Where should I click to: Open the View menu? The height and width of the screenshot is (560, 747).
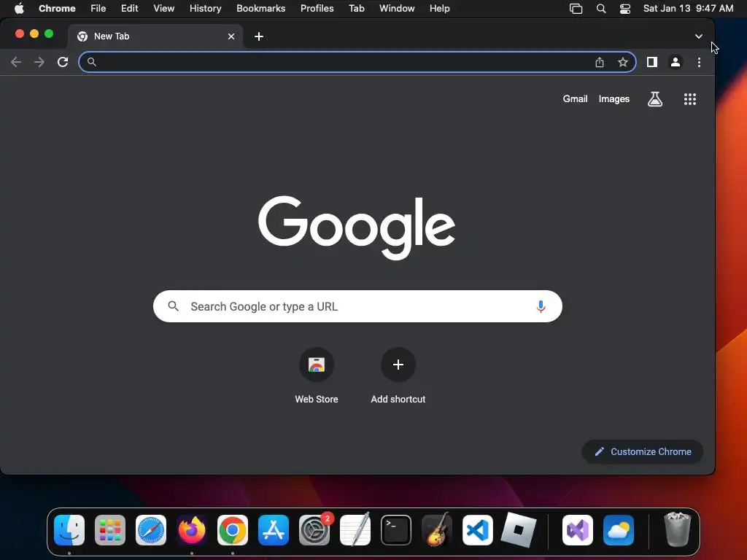pos(163,8)
